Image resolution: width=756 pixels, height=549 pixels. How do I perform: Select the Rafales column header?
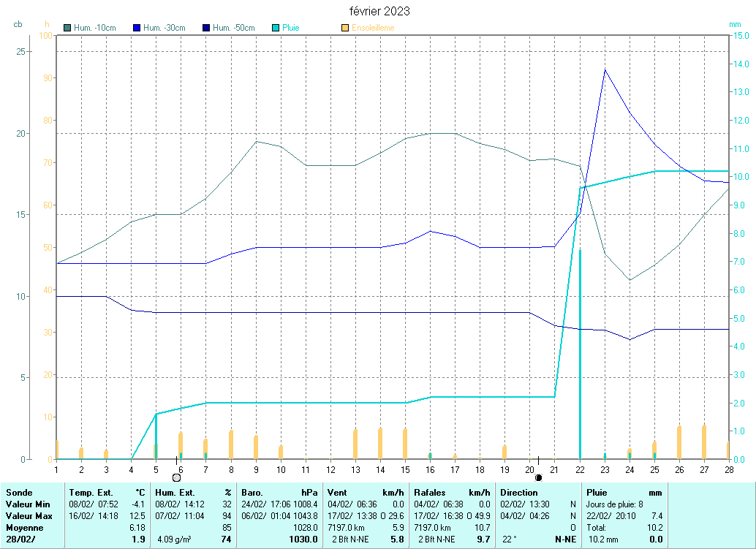pyautogui.click(x=430, y=493)
